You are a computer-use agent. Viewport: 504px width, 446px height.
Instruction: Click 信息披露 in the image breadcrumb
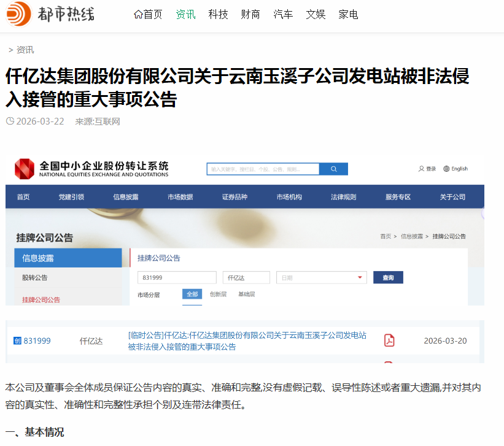click(x=412, y=236)
